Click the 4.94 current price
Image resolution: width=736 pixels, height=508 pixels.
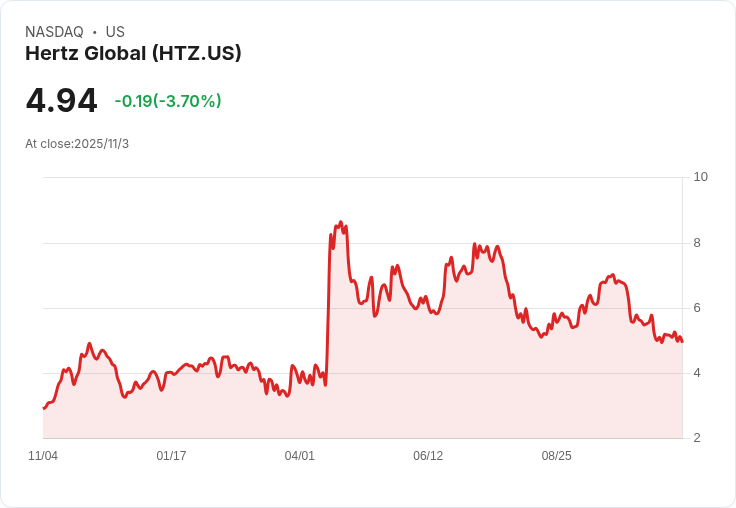[61, 100]
